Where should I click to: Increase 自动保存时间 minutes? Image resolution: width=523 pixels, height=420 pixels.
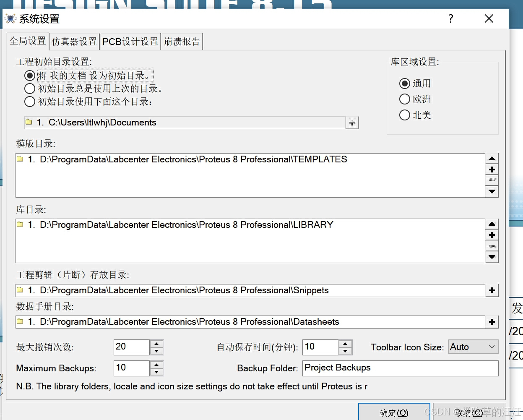point(345,344)
